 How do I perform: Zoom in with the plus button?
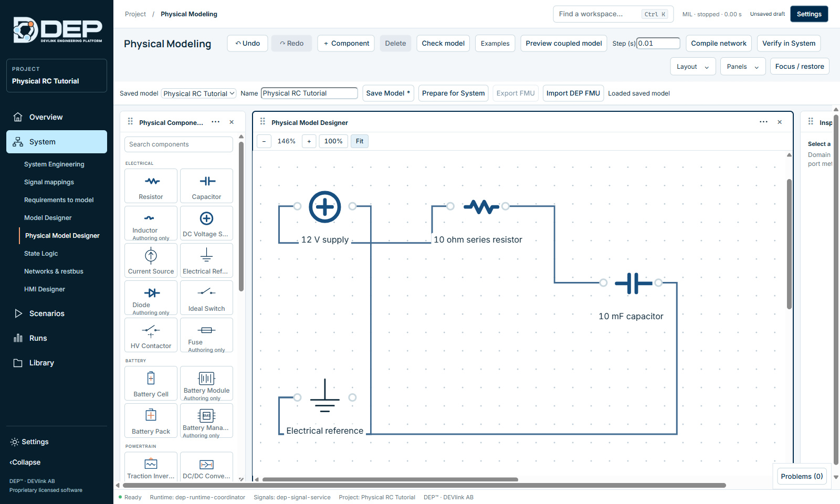[309, 141]
